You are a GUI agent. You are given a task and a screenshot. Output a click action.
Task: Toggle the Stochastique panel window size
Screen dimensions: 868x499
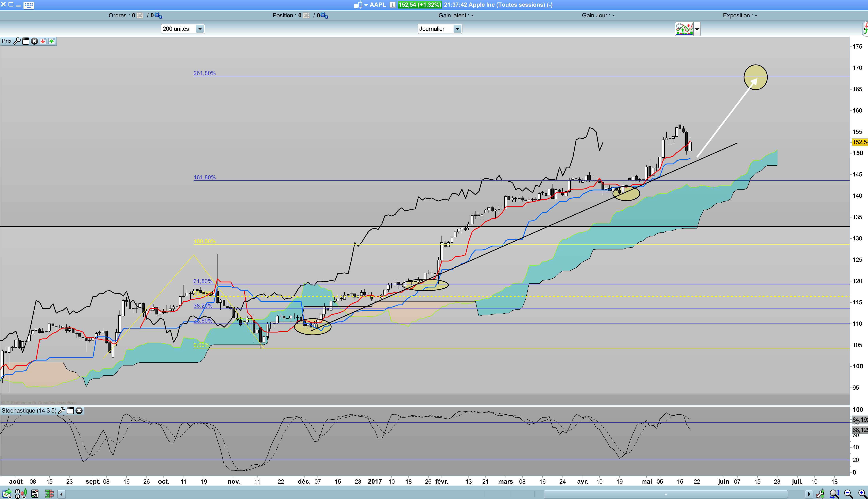click(x=70, y=411)
